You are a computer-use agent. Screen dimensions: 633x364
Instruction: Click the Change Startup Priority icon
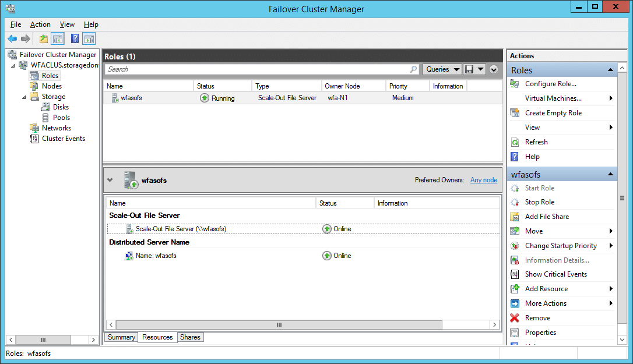515,246
